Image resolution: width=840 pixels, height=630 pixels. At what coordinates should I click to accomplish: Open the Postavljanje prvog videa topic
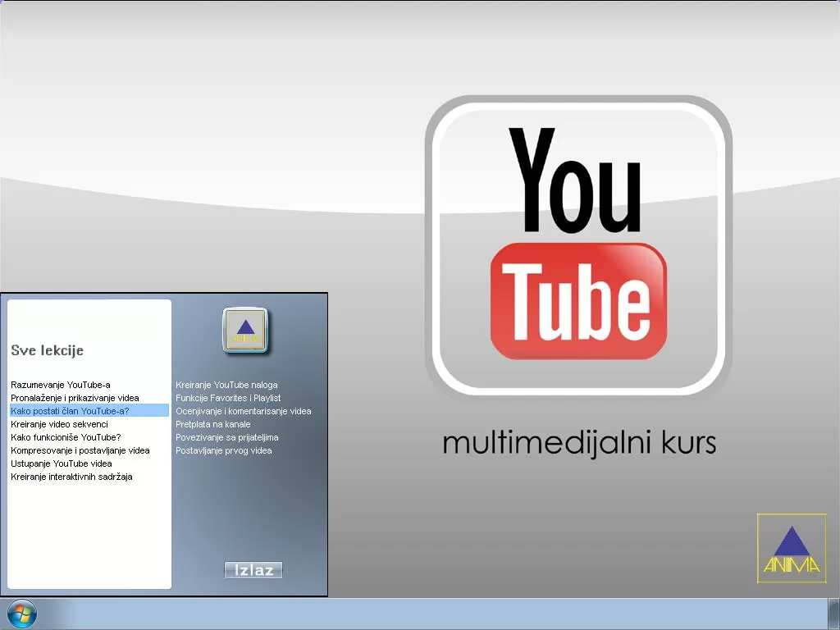click(x=224, y=450)
